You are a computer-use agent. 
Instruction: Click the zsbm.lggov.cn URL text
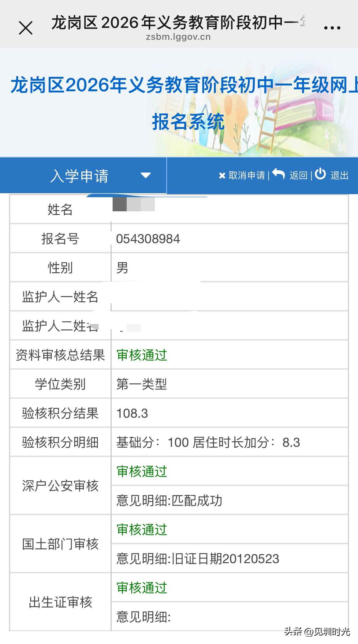point(178,37)
